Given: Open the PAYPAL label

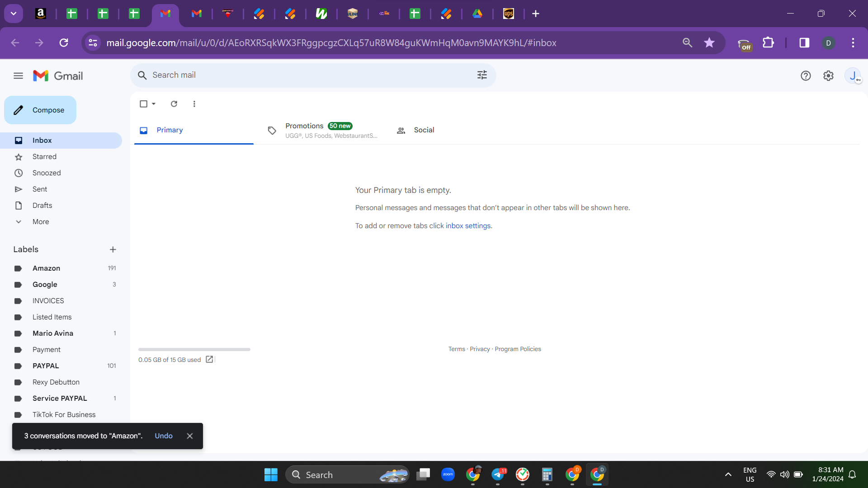Looking at the screenshot, I should point(61,366).
